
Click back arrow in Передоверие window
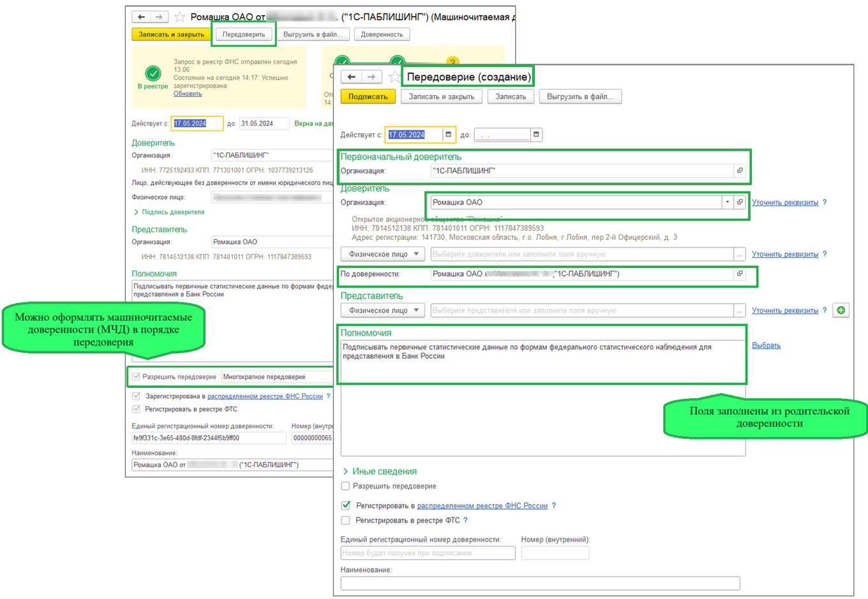[351, 77]
